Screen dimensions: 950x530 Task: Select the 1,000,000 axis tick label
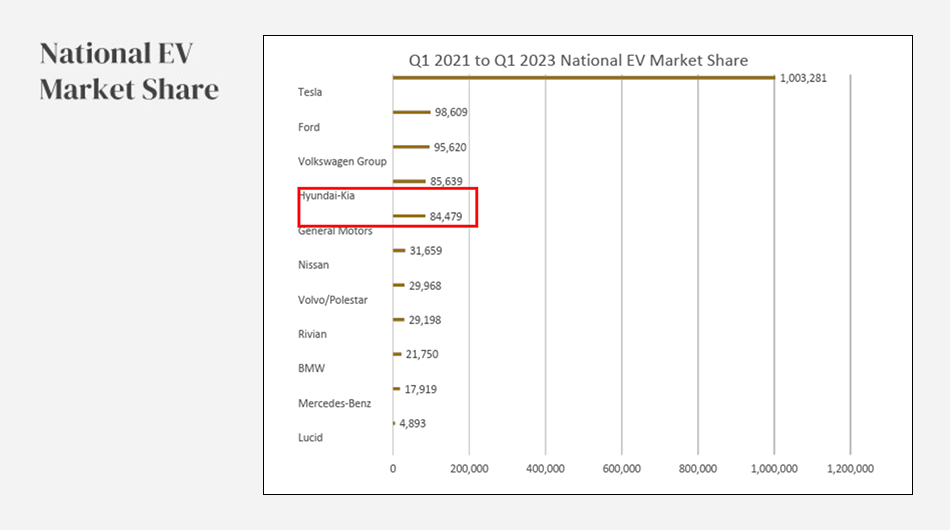click(x=774, y=469)
